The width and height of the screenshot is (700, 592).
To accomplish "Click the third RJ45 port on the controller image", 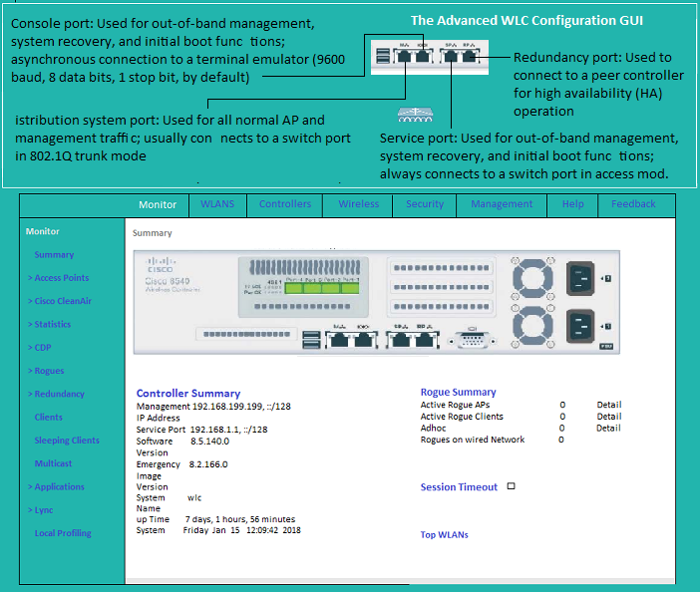I will 400,340.
